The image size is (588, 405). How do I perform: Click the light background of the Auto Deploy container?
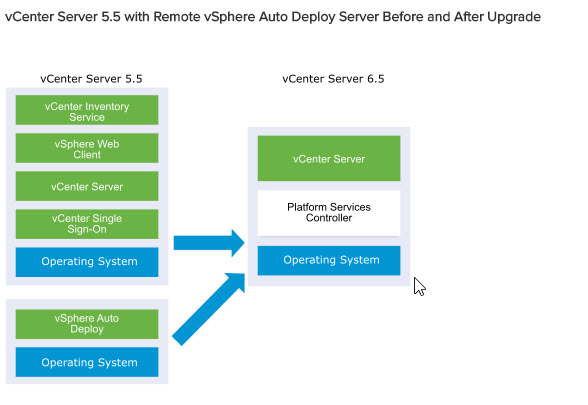(87, 304)
